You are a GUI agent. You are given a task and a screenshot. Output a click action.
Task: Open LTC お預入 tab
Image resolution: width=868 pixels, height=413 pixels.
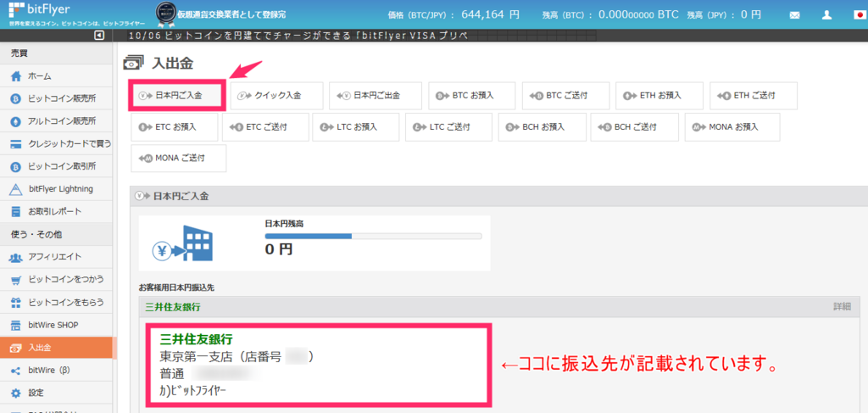(356, 126)
